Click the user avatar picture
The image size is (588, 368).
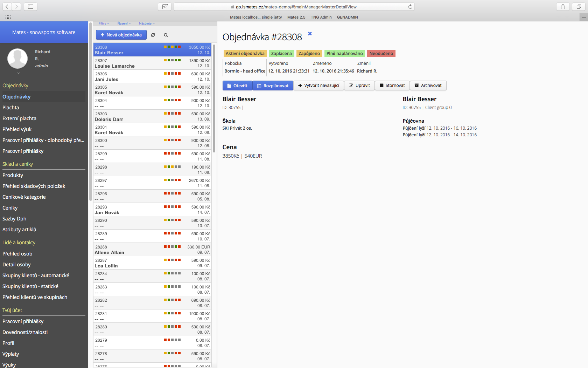[17, 58]
